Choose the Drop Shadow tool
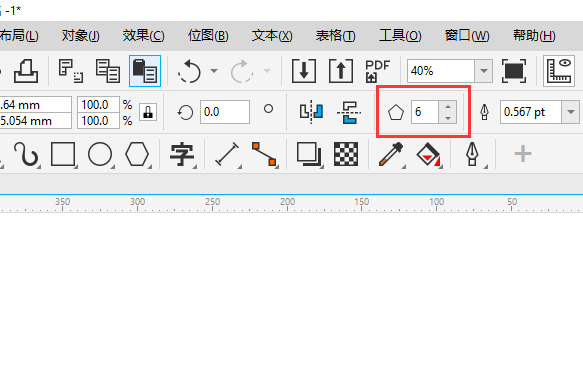This screenshot has height=374, width=583. pos(309,154)
